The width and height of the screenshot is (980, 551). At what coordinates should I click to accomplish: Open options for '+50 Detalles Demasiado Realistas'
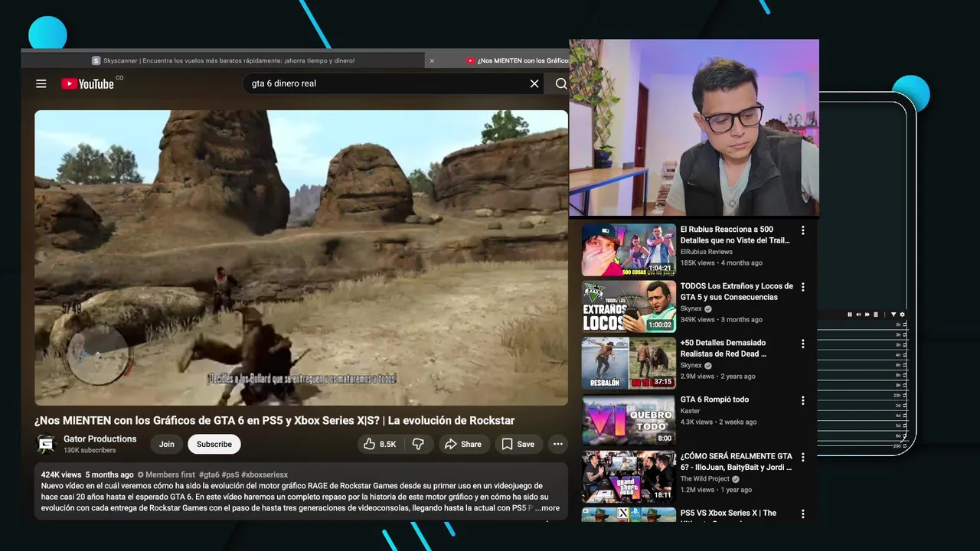point(803,344)
